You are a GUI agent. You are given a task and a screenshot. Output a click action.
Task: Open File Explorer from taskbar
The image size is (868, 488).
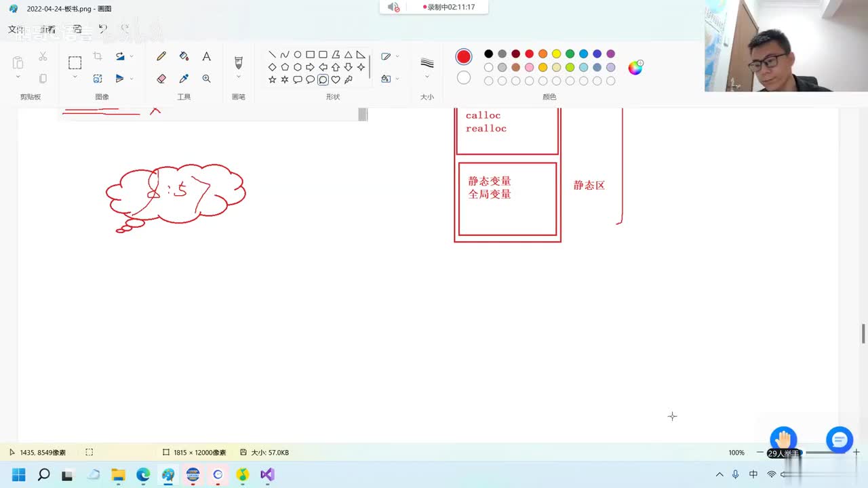coord(118,474)
